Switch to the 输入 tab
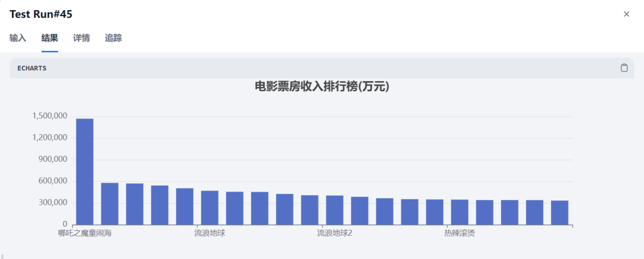This screenshot has height=259, width=644. click(18, 38)
